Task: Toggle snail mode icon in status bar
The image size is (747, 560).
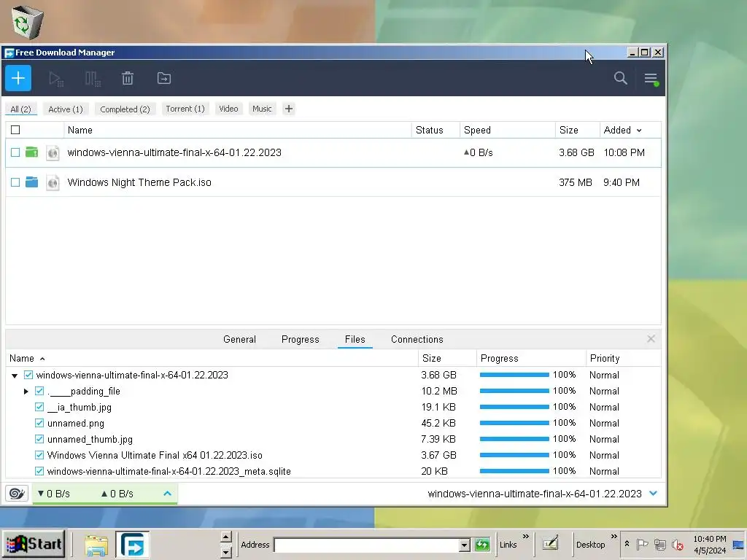Action: pyautogui.click(x=17, y=494)
